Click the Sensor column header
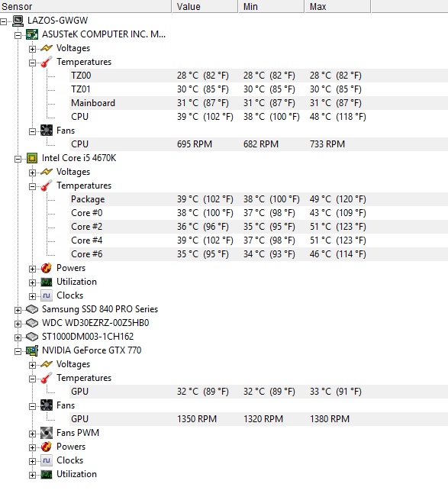Image resolution: width=448 pixels, height=497 pixels. point(85,6)
